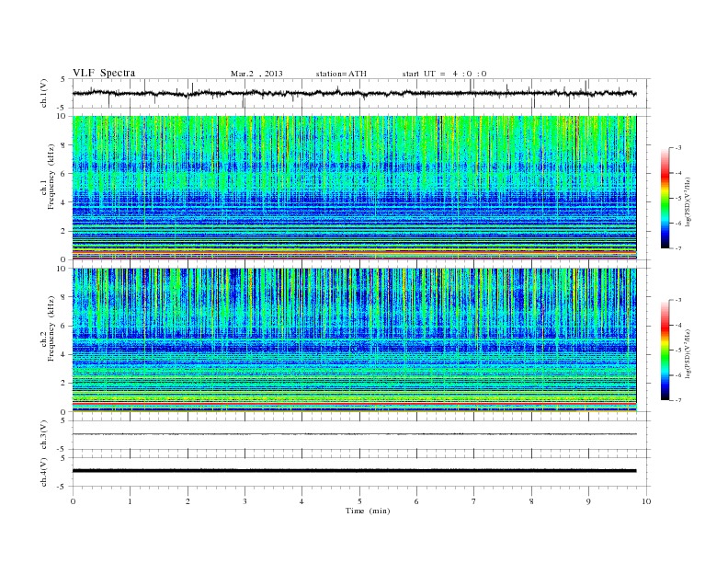The image size is (728, 563).
Task: Click the ch.3 voltage waveform trace
Action: click(354, 434)
